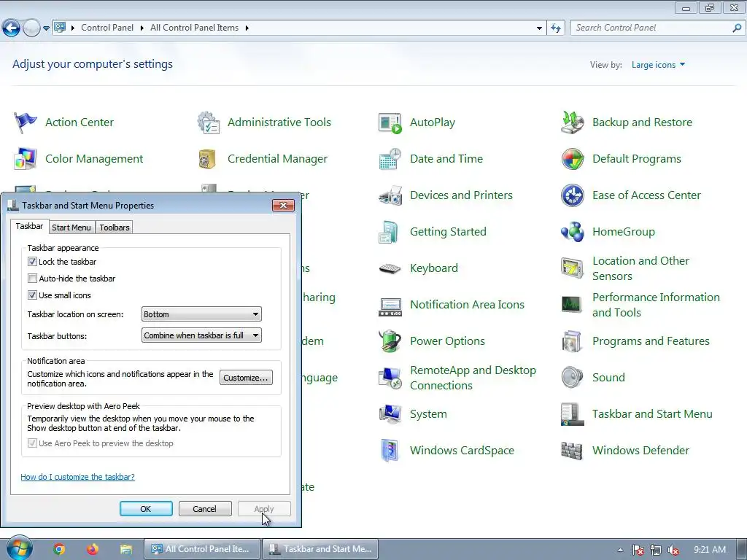The image size is (747, 560).
Task: Click the network tray icon
Action: coord(656,550)
